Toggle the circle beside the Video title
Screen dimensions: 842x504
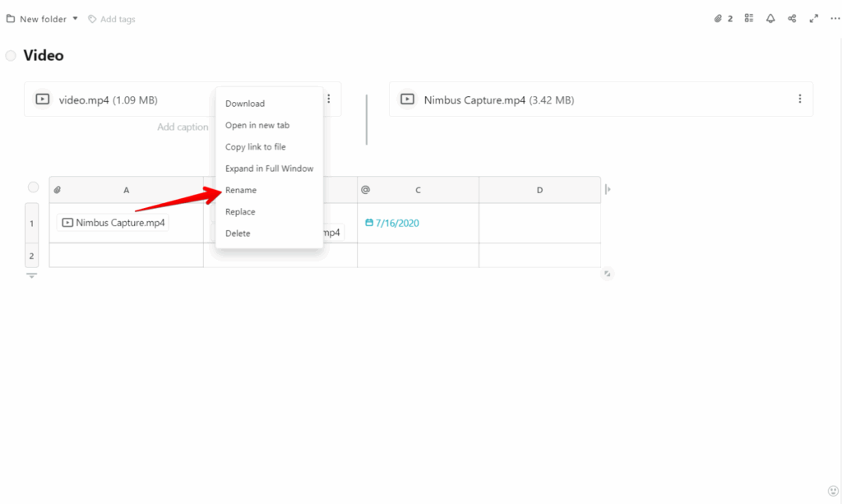[x=11, y=56]
